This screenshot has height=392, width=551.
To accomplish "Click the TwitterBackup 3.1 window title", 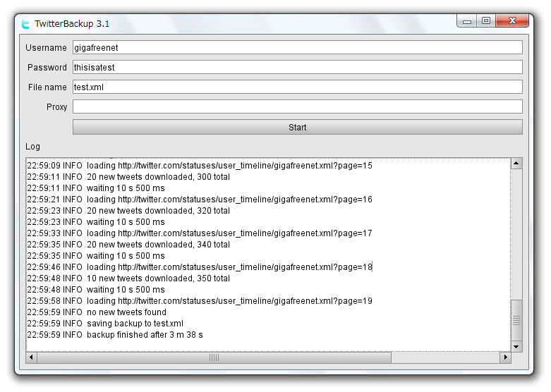I will 72,24.
